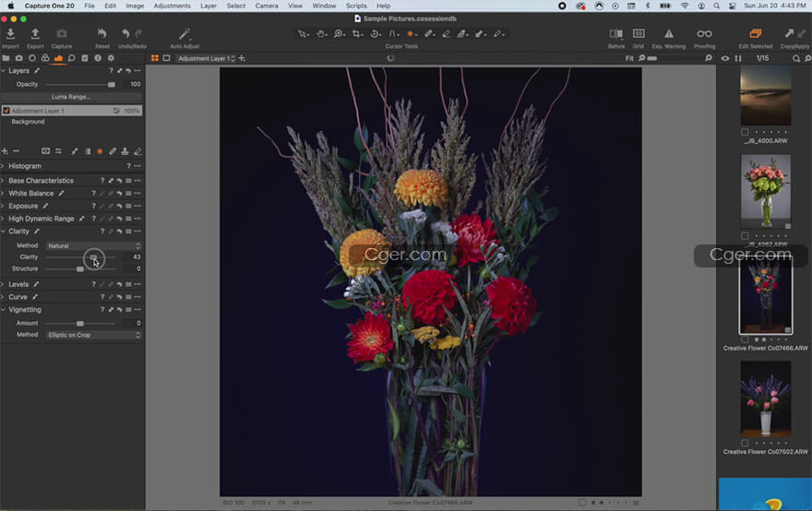This screenshot has width=812, height=511.
Task: Select the Pan hand cursor tool
Action: [321, 33]
